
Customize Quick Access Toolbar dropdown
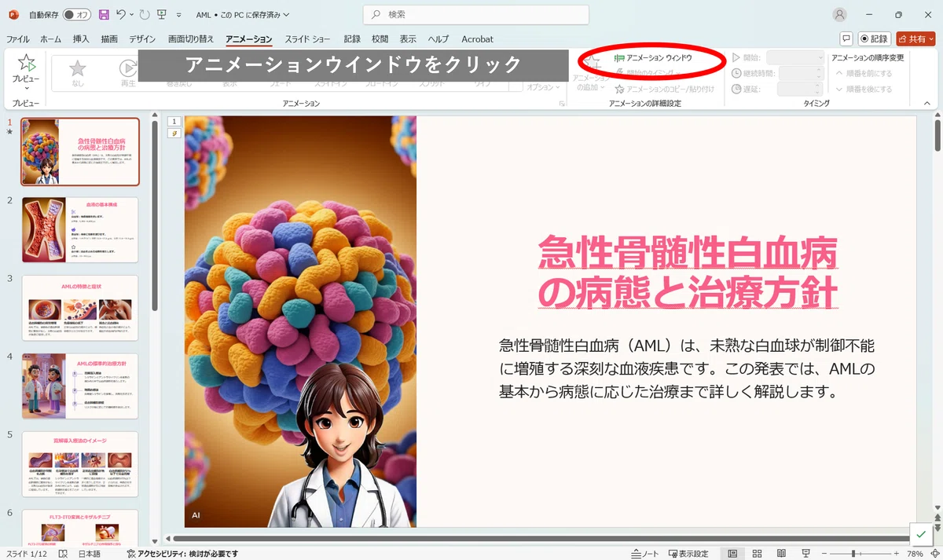(181, 15)
